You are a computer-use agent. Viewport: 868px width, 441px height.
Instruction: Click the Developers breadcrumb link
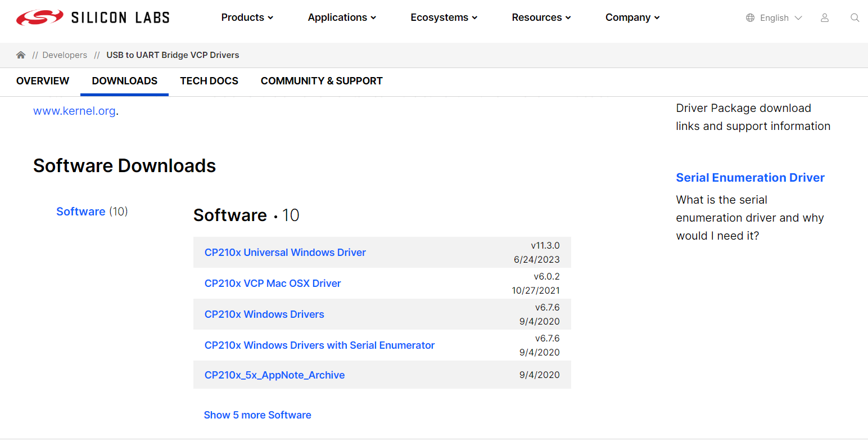coord(65,55)
